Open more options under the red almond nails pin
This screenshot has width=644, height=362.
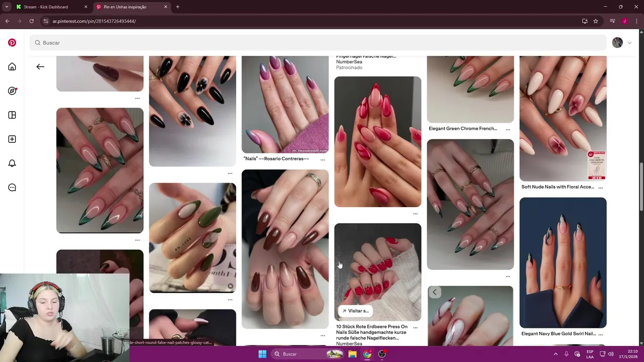[x=415, y=214]
